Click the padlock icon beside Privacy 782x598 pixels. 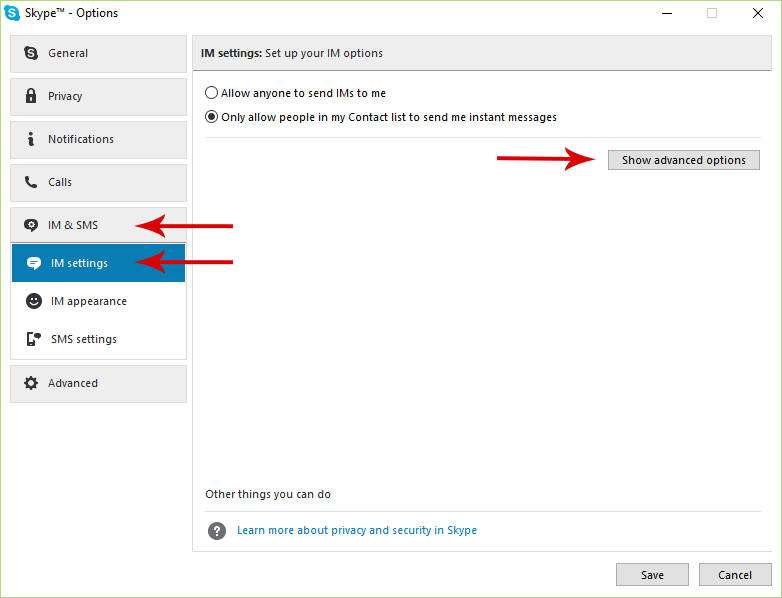(x=31, y=96)
